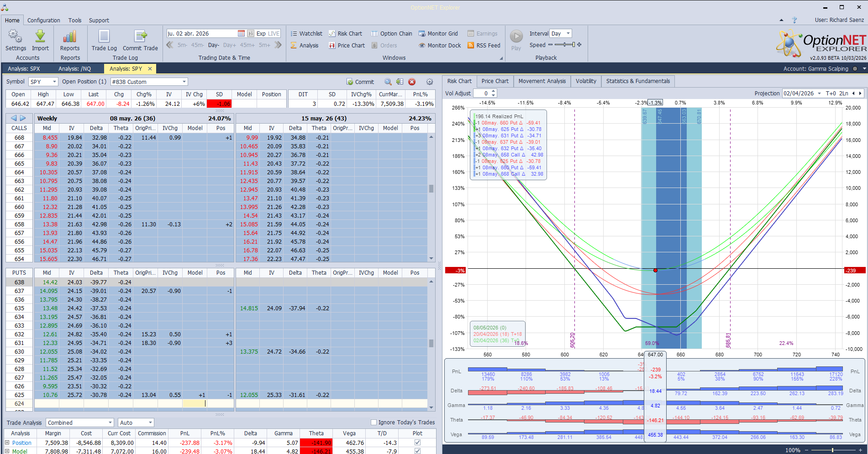
Task: Open the Option Chain window
Action: click(x=391, y=33)
